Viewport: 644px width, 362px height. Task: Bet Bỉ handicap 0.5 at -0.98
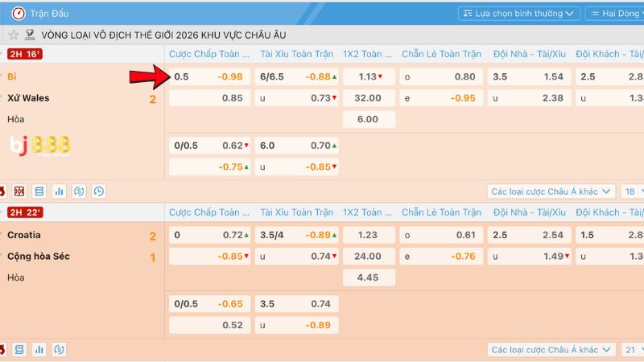pos(209,76)
